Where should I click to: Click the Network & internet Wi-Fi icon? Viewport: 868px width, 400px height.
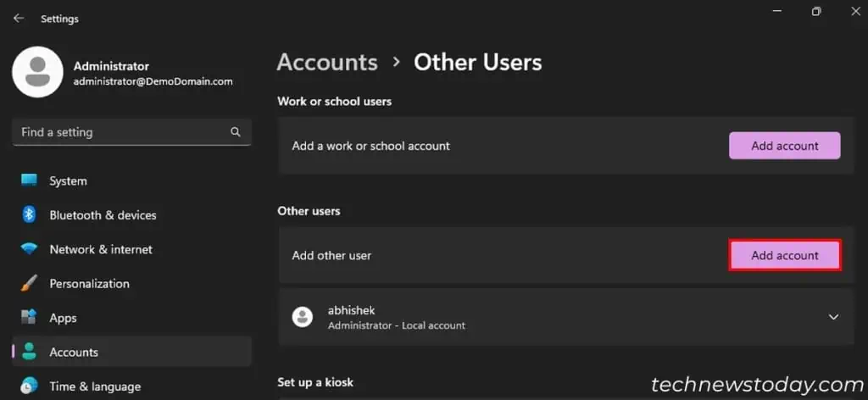[30, 249]
